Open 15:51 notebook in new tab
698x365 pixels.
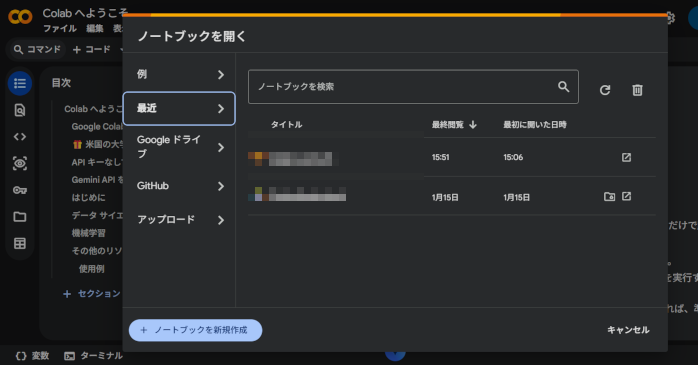(x=626, y=157)
